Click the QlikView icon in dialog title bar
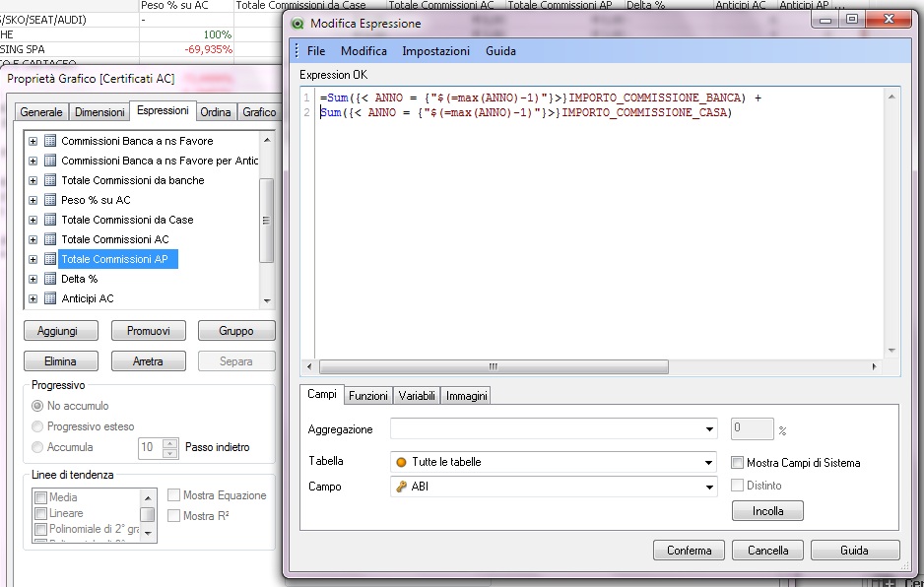 coord(297,23)
